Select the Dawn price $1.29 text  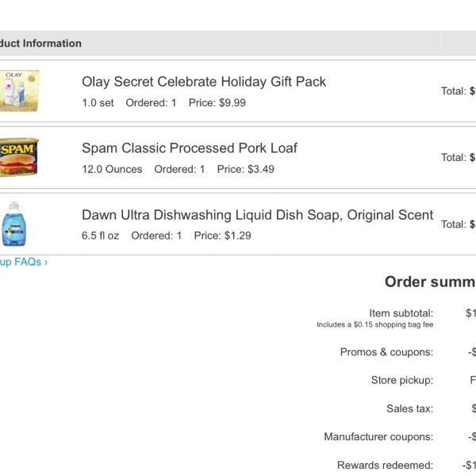[x=222, y=236]
